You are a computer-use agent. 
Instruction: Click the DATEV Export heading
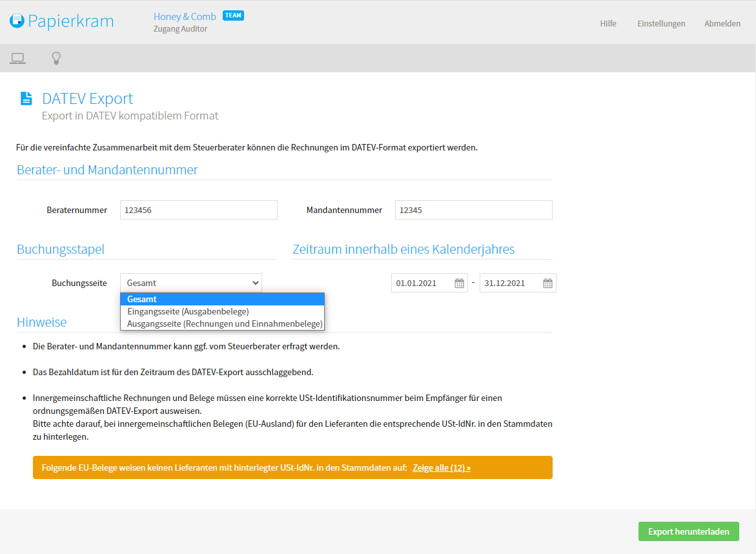pyautogui.click(x=87, y=98)
